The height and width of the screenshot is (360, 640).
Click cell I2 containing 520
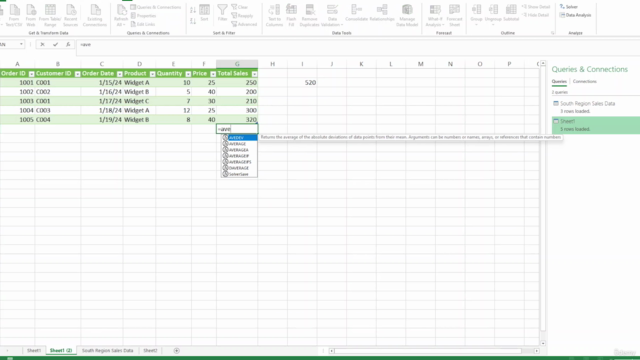click(302, 82)
